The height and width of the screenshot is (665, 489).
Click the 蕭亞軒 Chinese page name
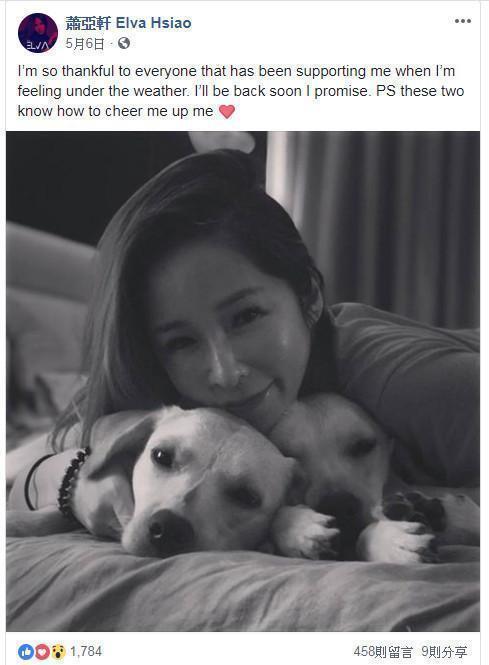pos(88,23)
